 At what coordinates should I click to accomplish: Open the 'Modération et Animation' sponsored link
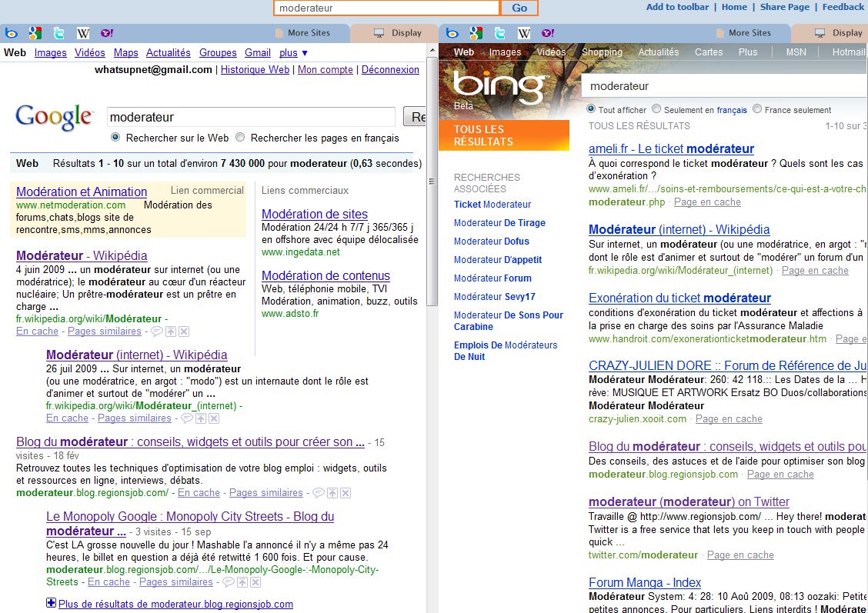(82, 192)
